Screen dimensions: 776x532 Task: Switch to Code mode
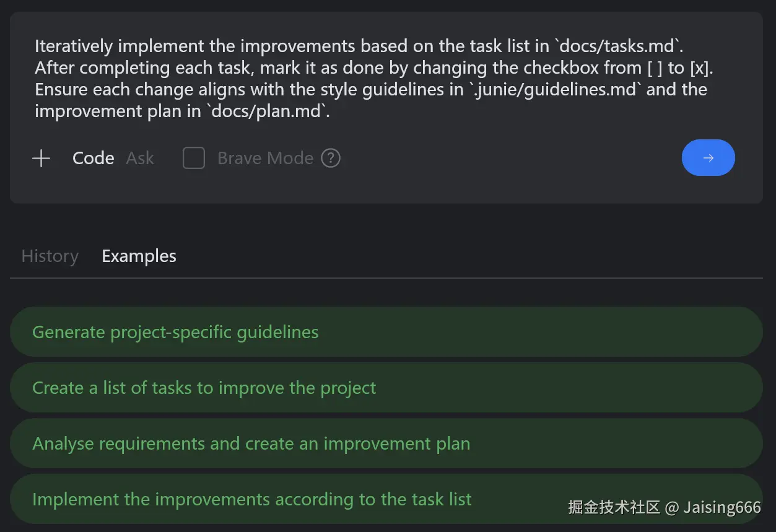click(x=93, y=159)
